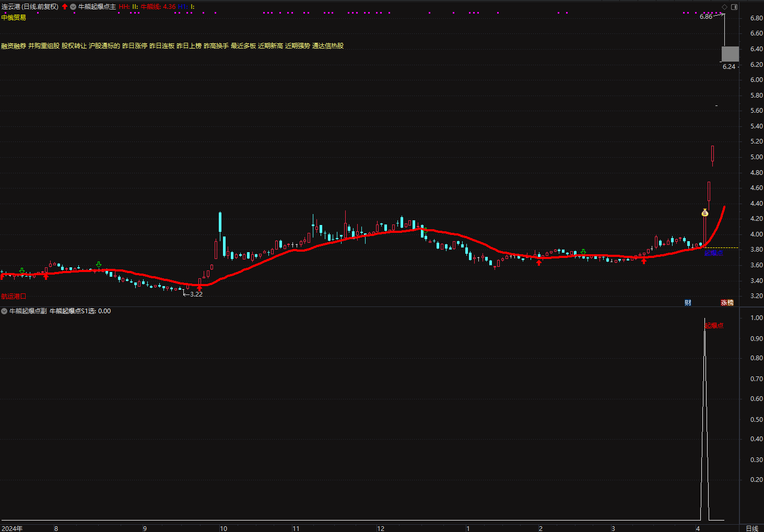Click the 1.00 label on sub-chart axis
This screenshot has width=764, height=532.
click(757, 318)
